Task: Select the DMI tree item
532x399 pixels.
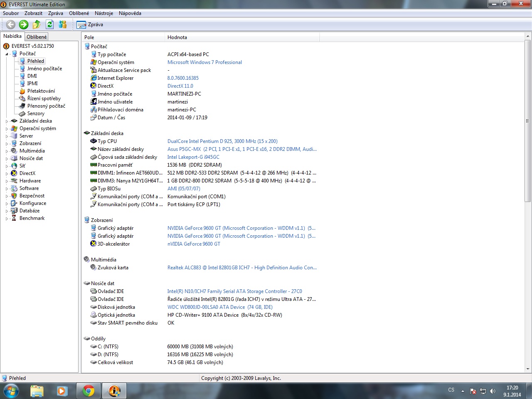Action: coord(32,76)
